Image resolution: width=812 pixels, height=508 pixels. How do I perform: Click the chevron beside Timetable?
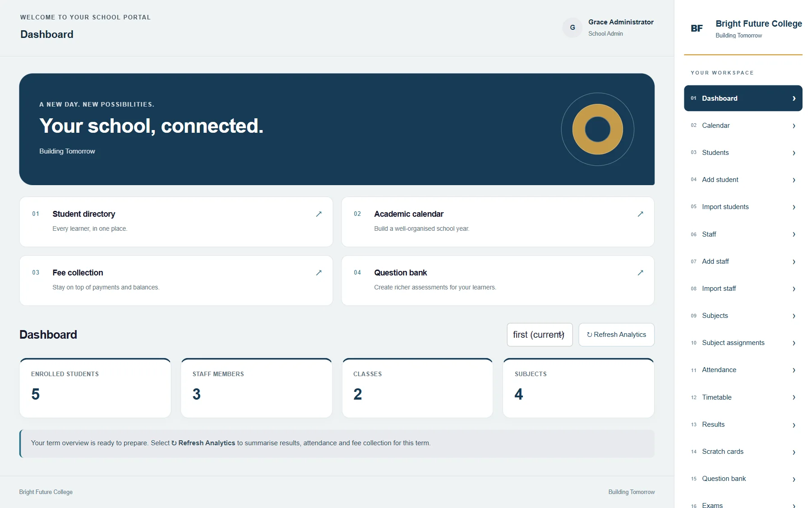(794, 397)
